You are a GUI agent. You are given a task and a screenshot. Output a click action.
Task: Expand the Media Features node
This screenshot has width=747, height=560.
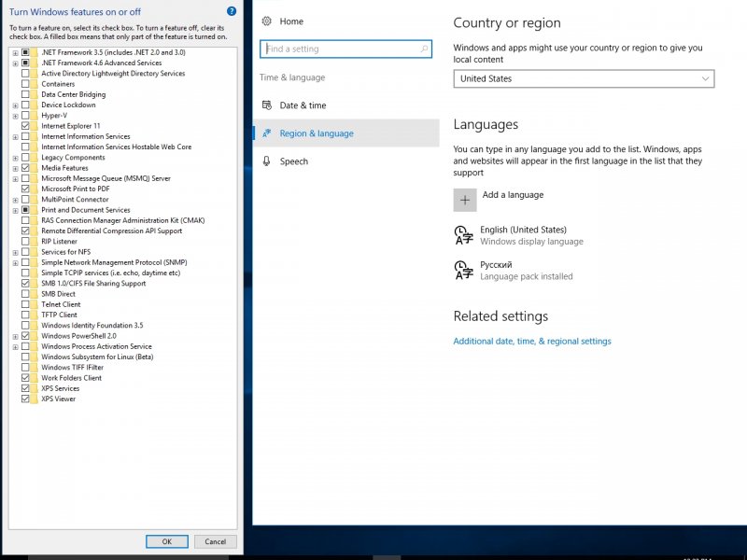click(15, 168)
